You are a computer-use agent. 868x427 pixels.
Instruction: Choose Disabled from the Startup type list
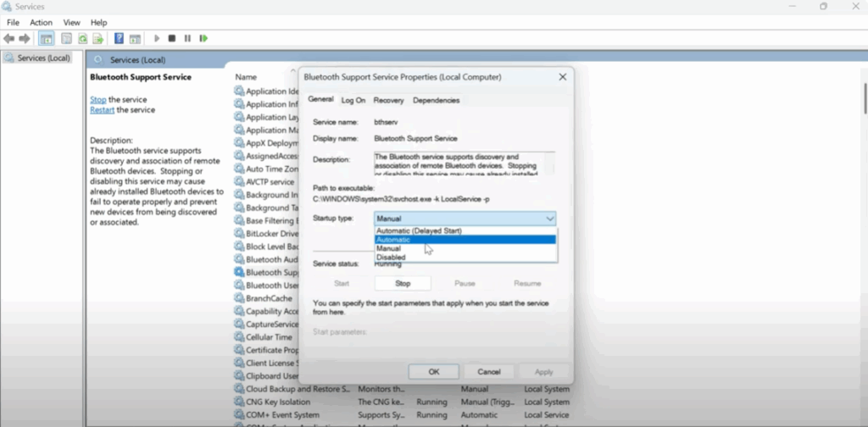[x=465, y=258]
